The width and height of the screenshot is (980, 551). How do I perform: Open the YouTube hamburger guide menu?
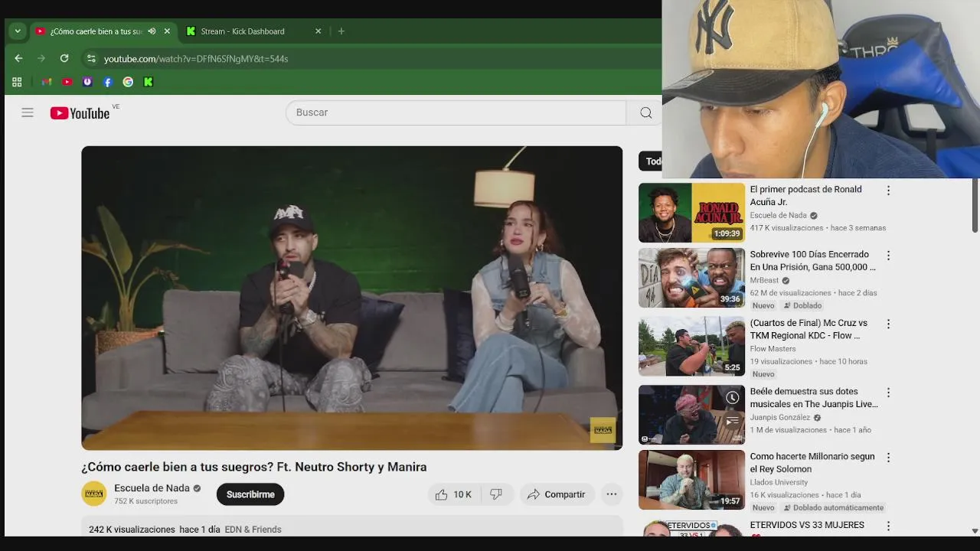28,112
